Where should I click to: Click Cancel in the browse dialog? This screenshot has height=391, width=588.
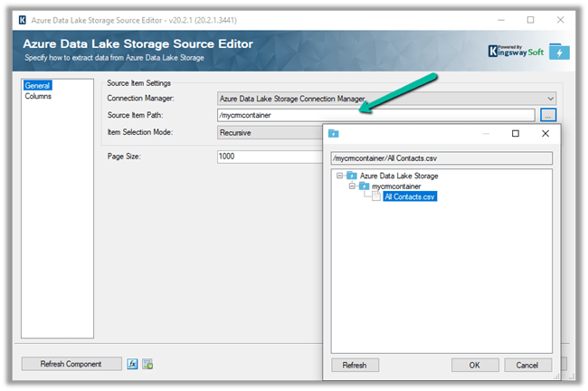(527, 365)
